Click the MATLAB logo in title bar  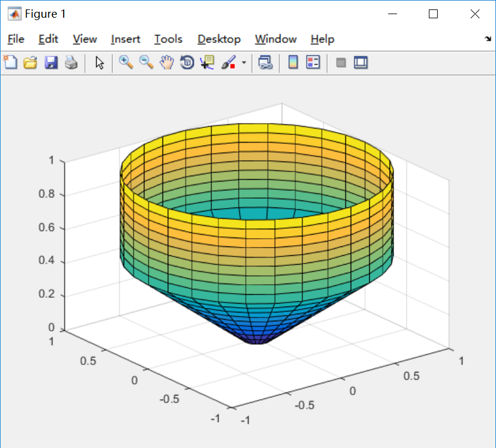tap(15, 14)
